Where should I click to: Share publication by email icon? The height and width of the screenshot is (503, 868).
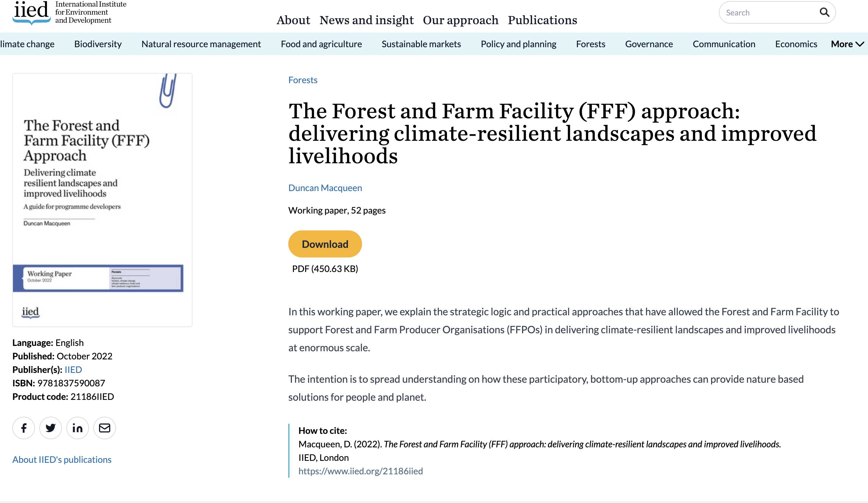coord(104,428)
